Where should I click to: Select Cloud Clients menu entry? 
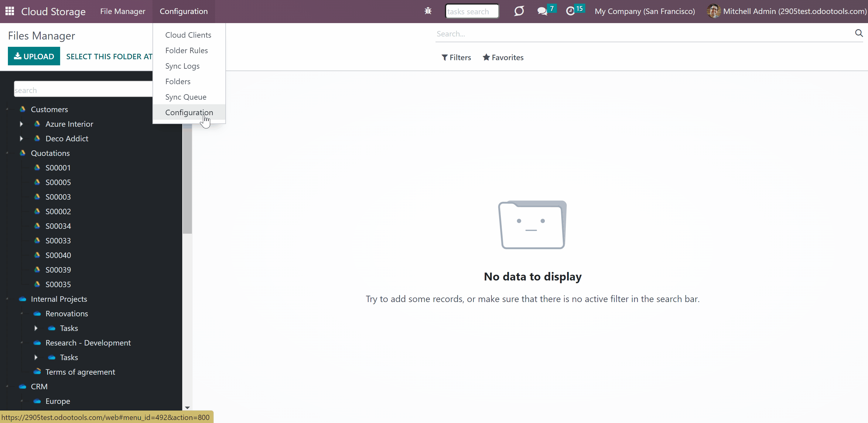(188, 35)
